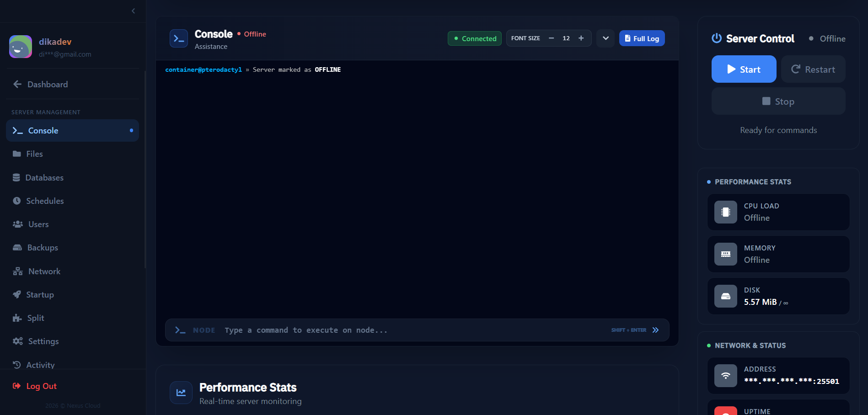Click the masked server address text

(x=792, y=381)
